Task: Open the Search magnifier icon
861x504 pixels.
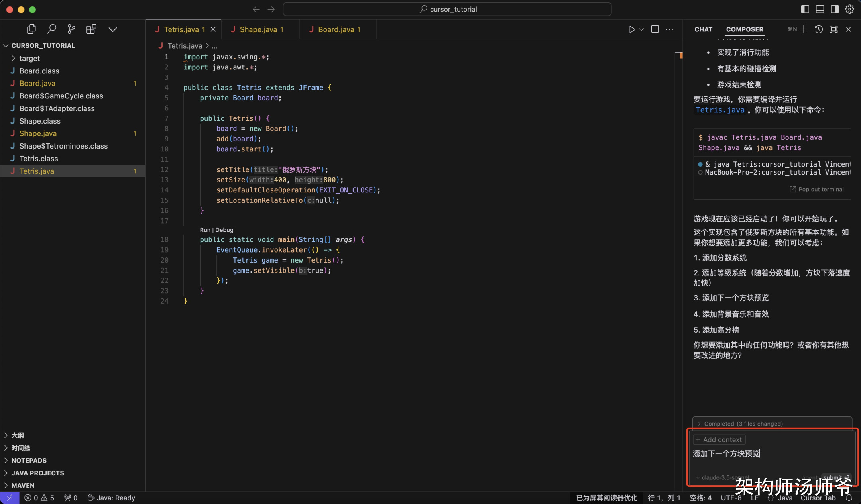Action: click(51, 29)
